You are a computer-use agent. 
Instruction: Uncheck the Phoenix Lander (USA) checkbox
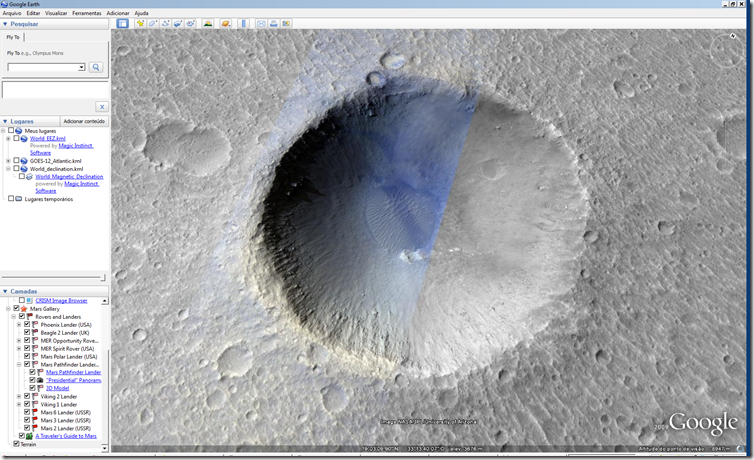27,324
